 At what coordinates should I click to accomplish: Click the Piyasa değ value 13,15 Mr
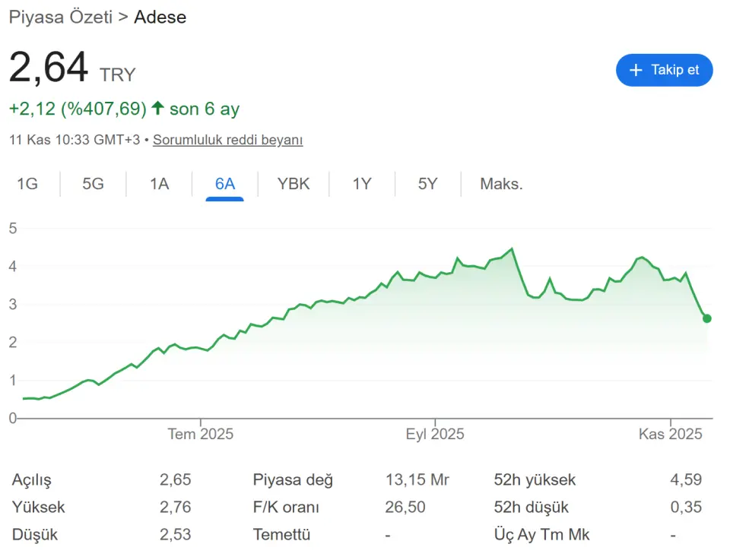point(417,480)
